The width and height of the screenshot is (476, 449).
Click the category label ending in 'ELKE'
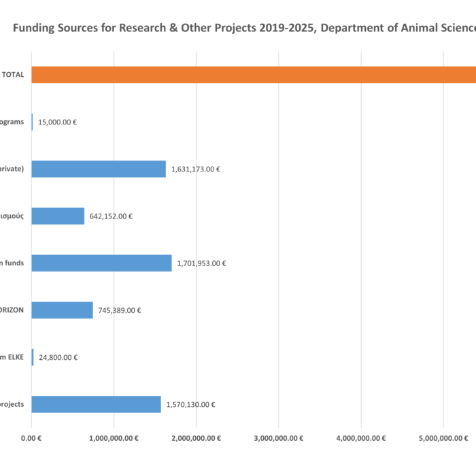click(x=12, y=357)
